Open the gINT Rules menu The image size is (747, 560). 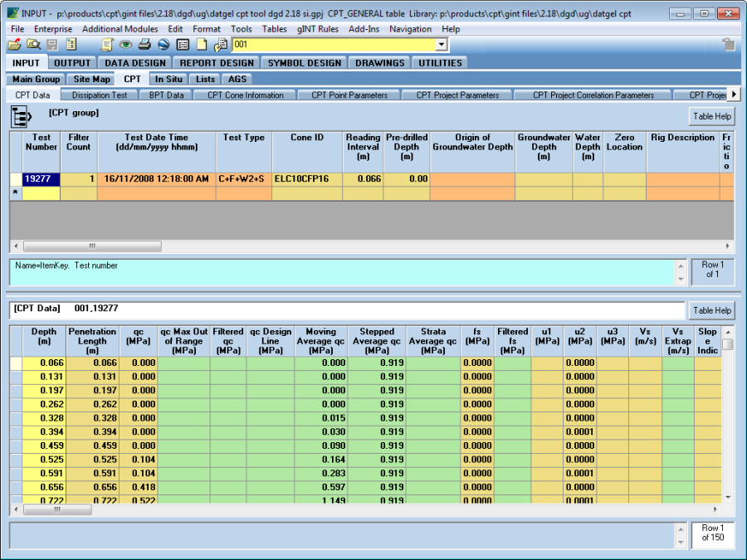click(x=318, y=29)
